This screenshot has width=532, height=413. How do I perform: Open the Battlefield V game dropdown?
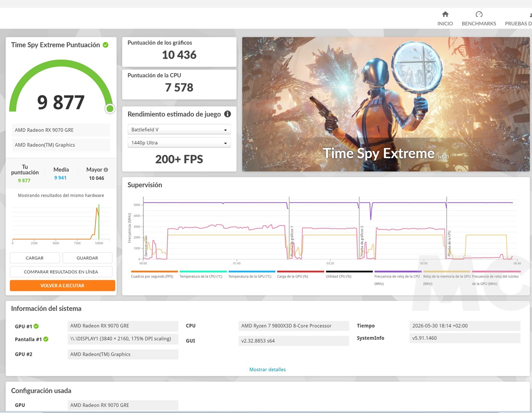coord(179,130)
